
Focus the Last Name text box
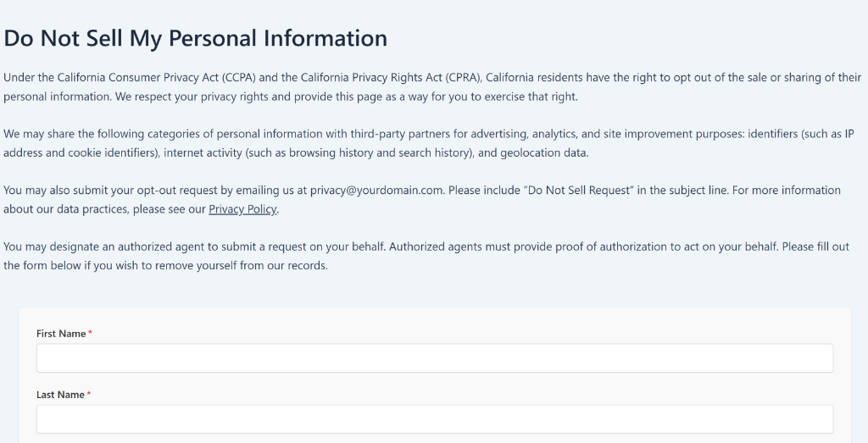point(434,418)
